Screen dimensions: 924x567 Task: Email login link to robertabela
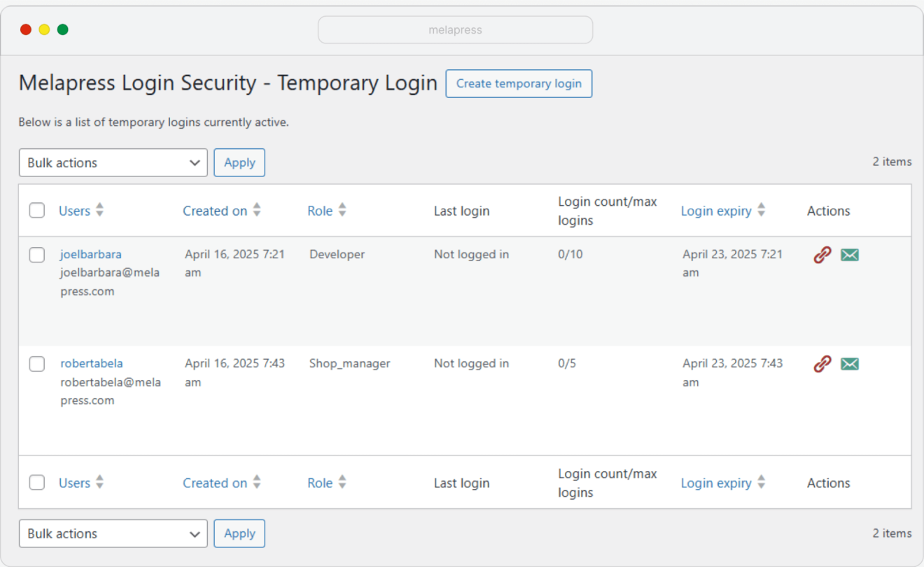850,364
